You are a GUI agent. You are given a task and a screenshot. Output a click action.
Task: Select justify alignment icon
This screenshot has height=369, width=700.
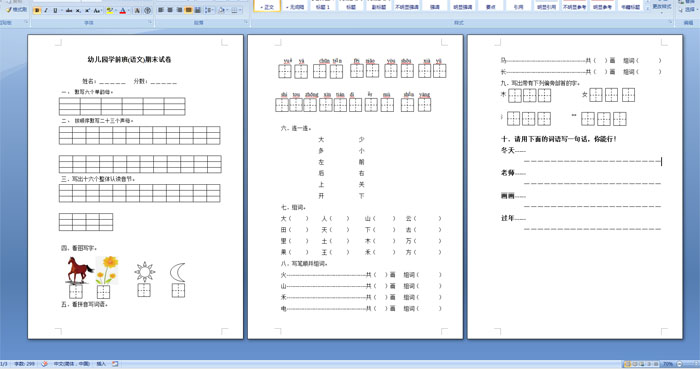click(x=188, y=10)
